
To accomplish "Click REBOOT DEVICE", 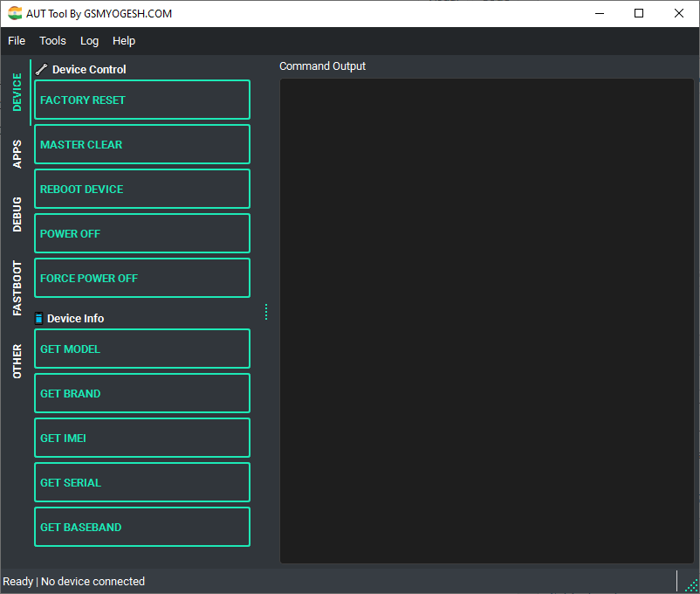I will tap(141, 189).
